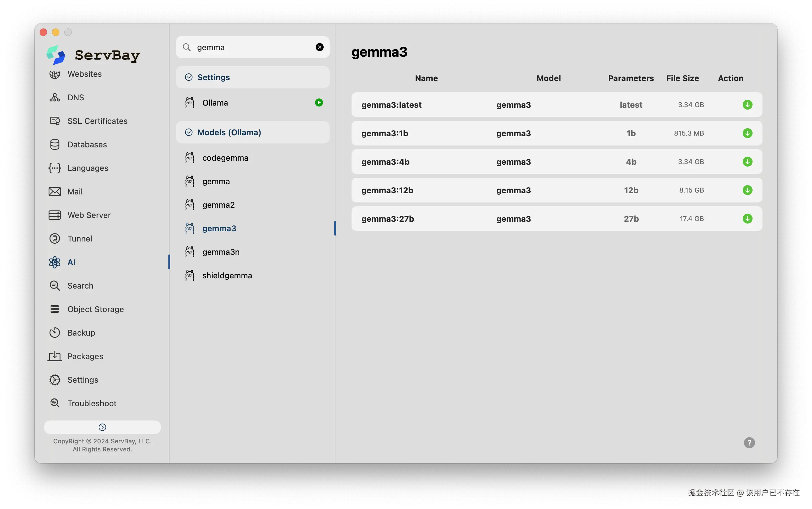Click download icon for gemma3:1b
Screen dimensions: 812x509
coord(747,133)
